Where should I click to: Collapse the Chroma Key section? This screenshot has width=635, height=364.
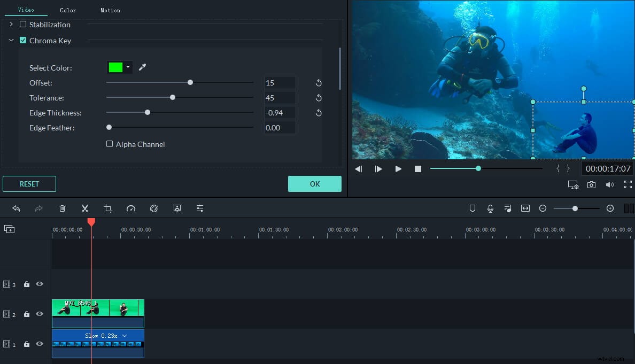coord(11,40)
